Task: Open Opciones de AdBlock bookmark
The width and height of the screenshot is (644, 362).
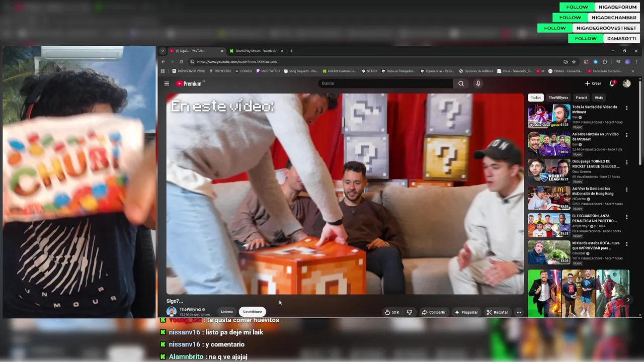Action: (x=476, y=71)
